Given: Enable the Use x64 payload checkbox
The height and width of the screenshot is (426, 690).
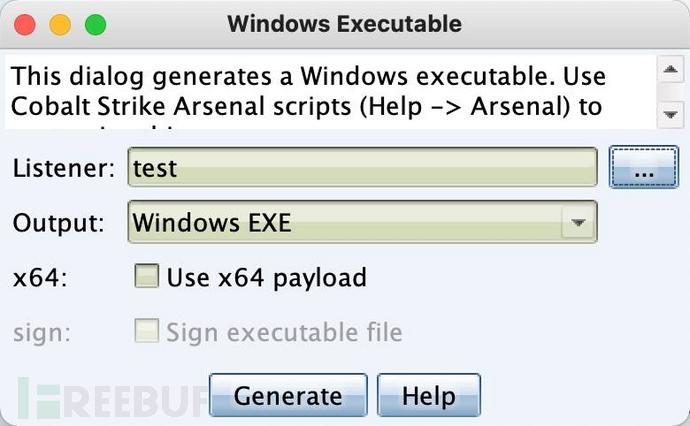Looking at the screenshot, I should pyautogui.click(x=147, y=276).
